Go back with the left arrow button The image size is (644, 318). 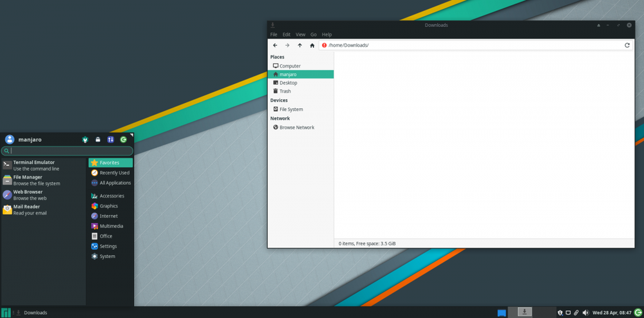click(x=275, y=46)
